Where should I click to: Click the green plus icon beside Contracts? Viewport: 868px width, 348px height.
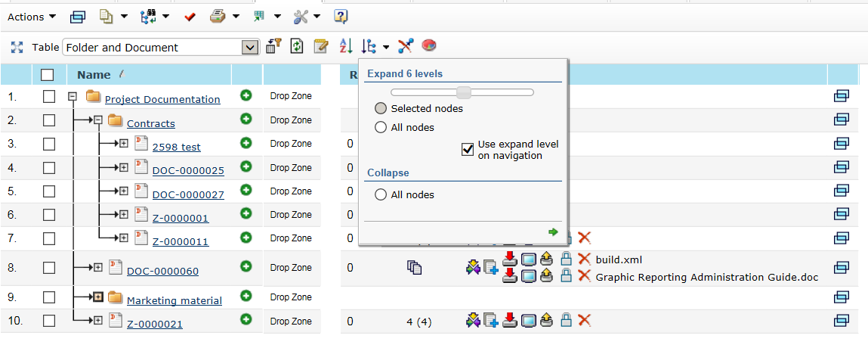tap(246, 120)
